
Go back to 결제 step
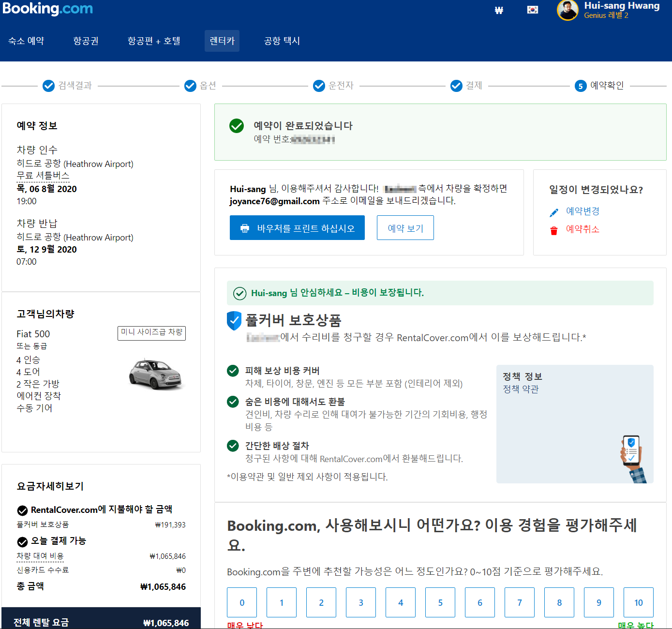point(474,86)
